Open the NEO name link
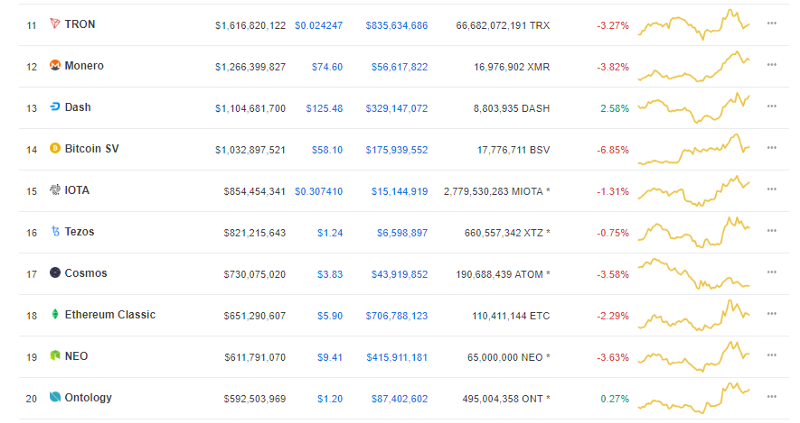The width and height of the screenshot is (800, 423). coord(76,356)
